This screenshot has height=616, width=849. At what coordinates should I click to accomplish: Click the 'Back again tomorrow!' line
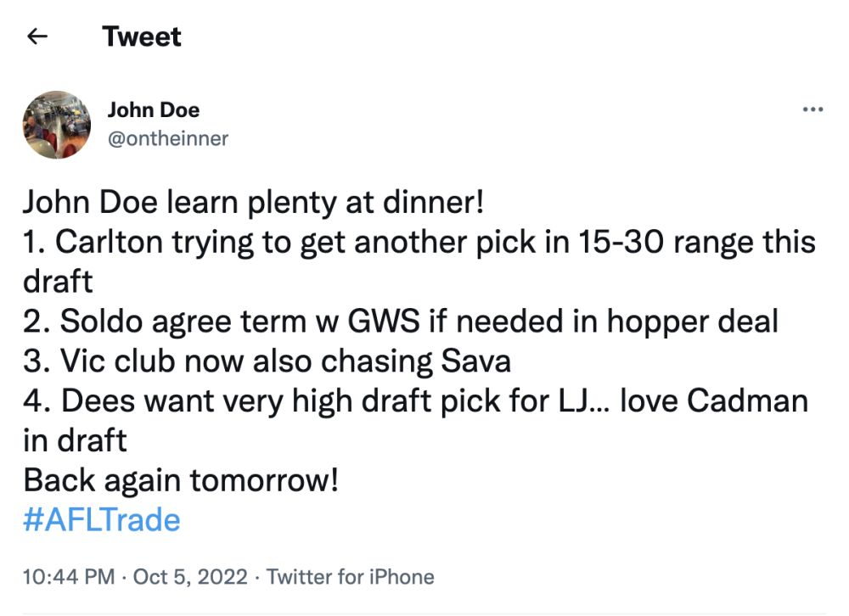click(x=181, y=481)
